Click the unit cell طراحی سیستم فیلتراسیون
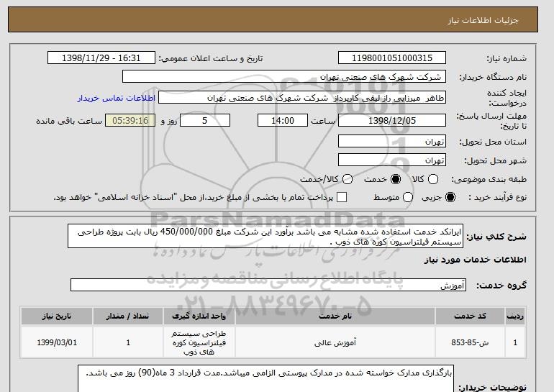 199,342
